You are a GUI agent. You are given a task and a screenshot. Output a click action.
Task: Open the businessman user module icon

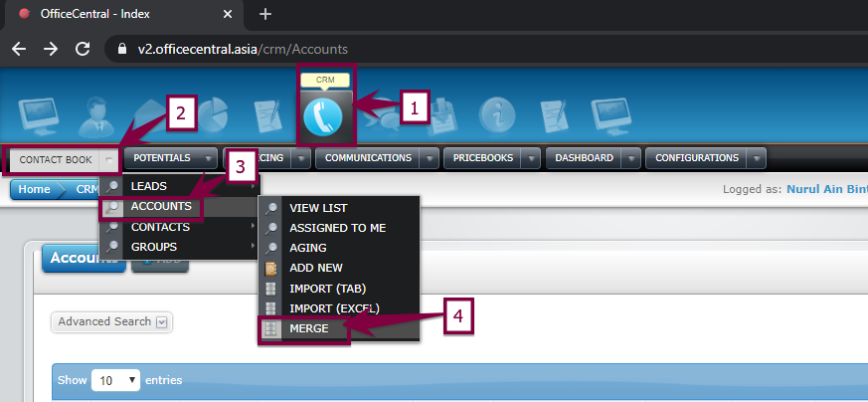pos(97,117)
